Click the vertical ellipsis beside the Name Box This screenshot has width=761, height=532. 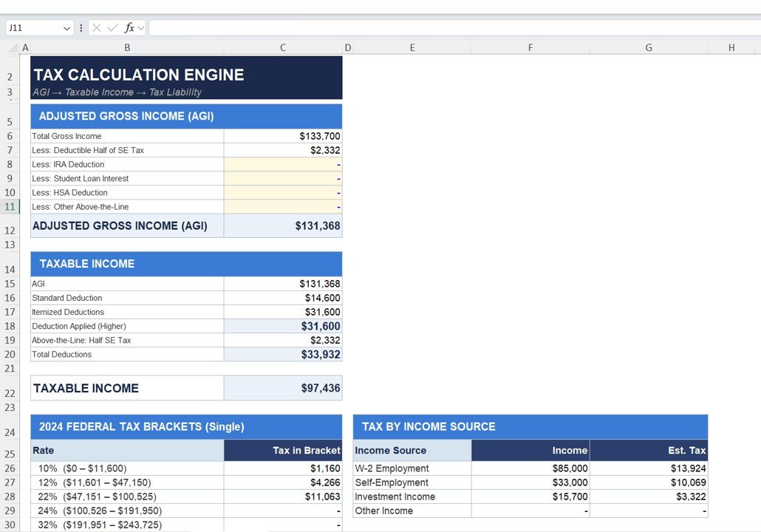pyautogui.click(x=81, y=27)
